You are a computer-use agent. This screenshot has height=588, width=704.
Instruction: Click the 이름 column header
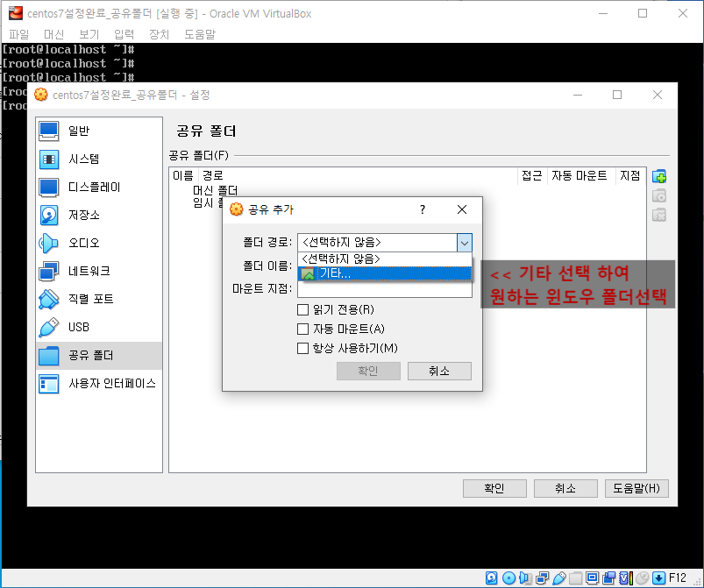(x=183, y=175)
